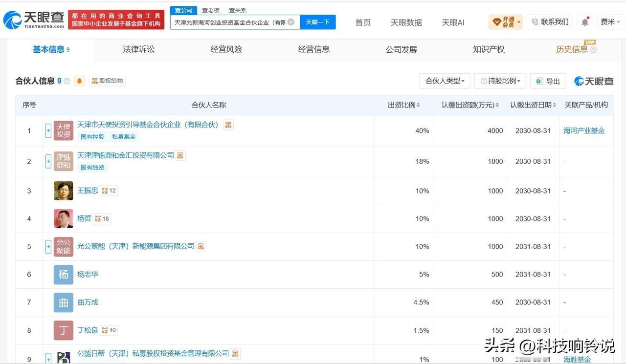Image resolution: width=626 pixels, height=364 pixels.
Task: Click the related-companies badge 40 beside 丁松良
Action: point(109,330)
